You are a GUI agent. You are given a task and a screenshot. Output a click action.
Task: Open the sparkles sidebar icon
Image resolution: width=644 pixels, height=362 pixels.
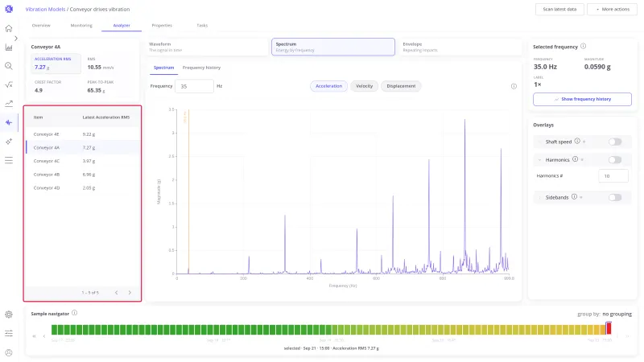(x=9, y=142)
